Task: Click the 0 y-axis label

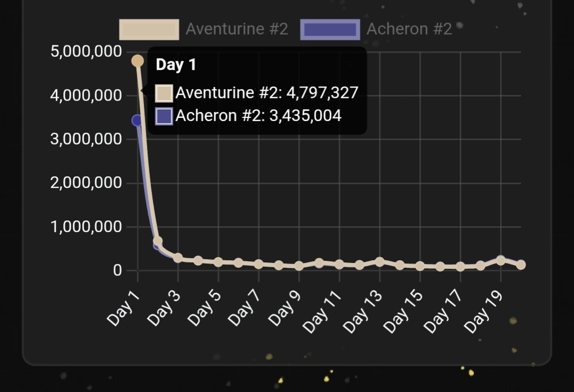Action: click(117, 270)
